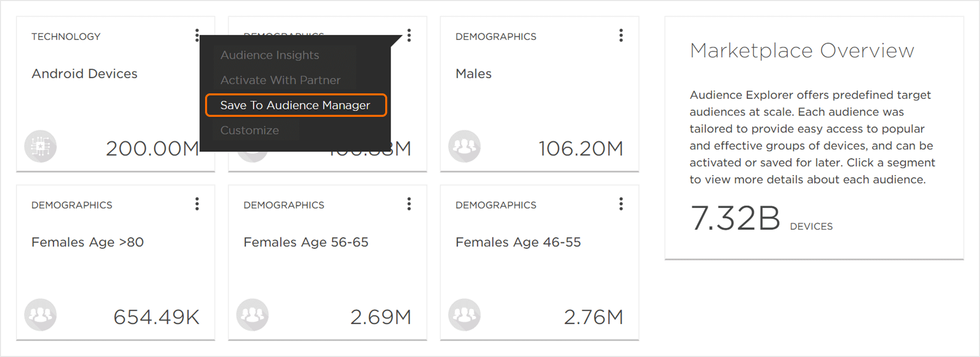Viewport: 980px width, 357px height.
Task: Click people icon on Females Age 46-55 card
Action: (x=465, y=315)
